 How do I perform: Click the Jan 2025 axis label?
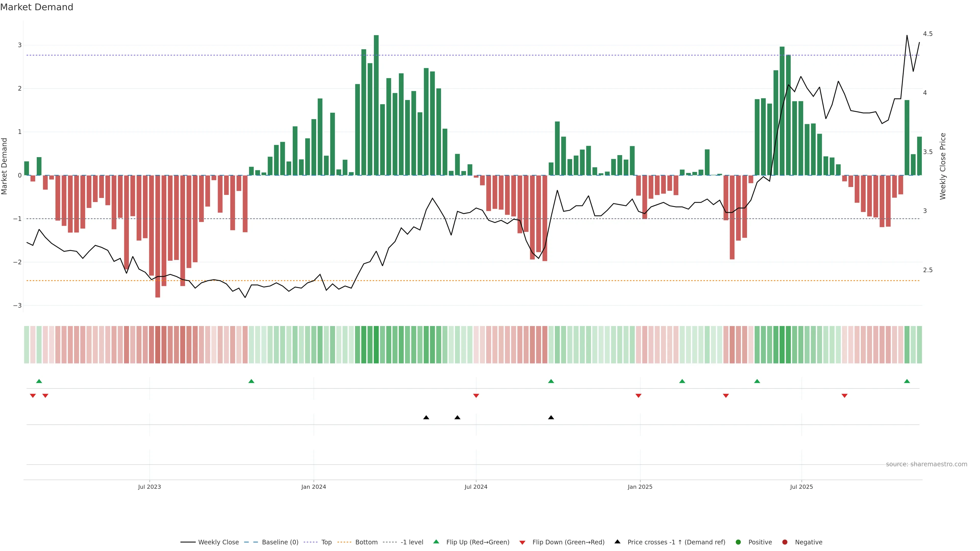point(640,487)
